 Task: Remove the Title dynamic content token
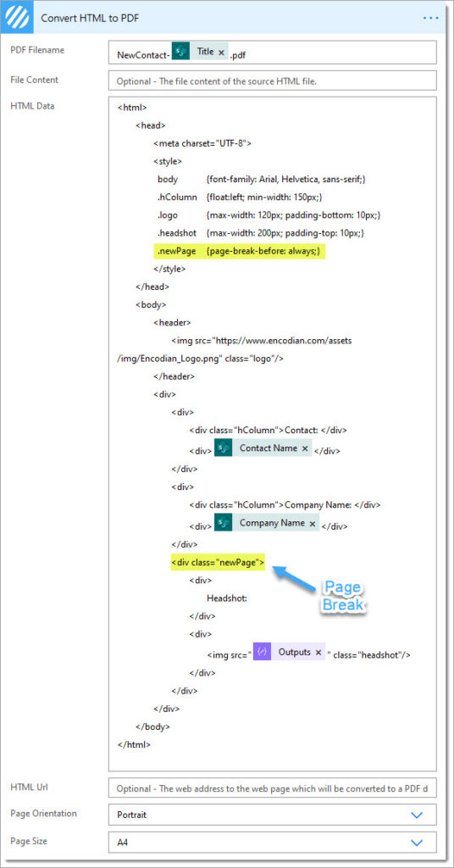click(x=221, y=53)
